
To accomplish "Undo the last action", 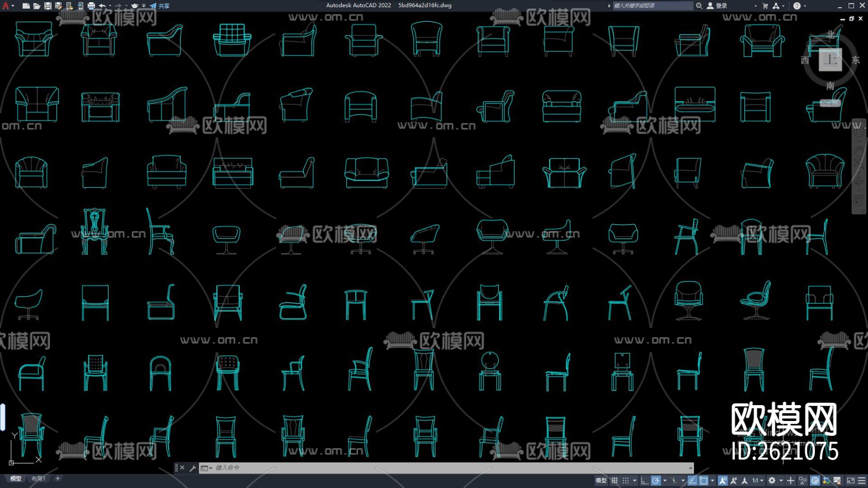I will pos(102,6).
